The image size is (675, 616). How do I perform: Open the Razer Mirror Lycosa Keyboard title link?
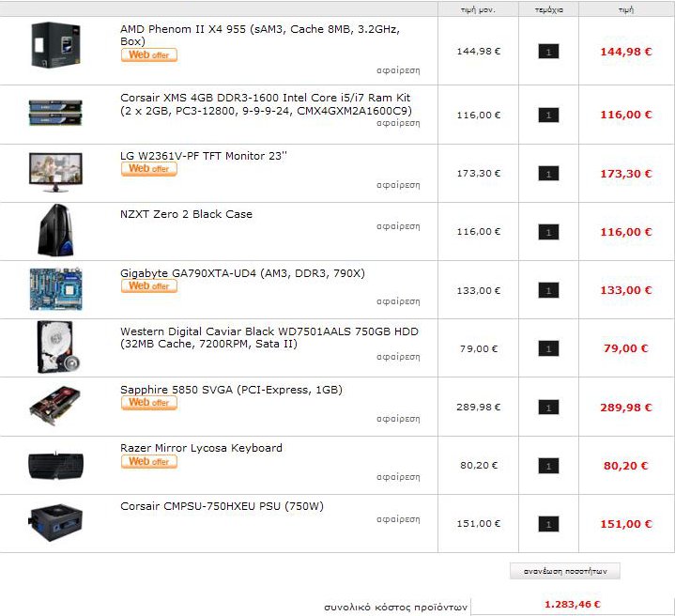tap(201, 448)
